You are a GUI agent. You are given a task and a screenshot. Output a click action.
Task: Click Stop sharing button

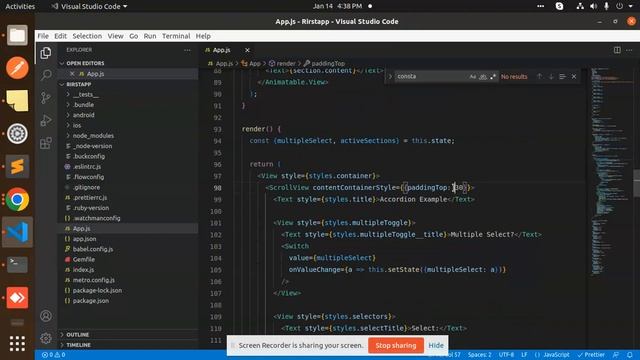[396, 345]
